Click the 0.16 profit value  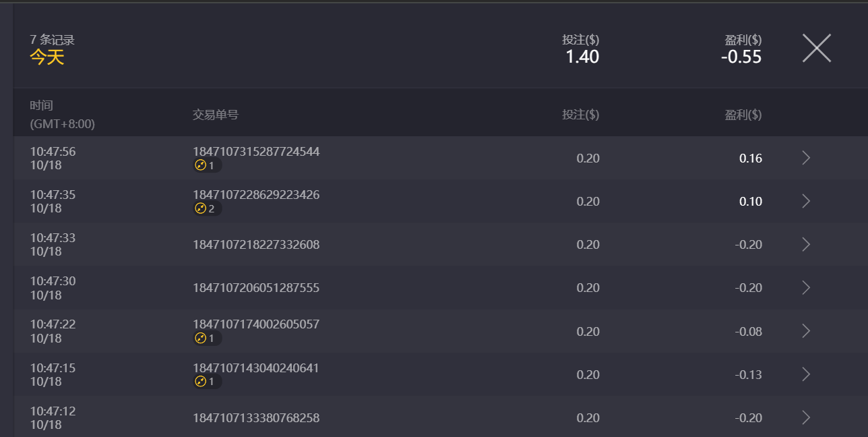coord(750,158)
